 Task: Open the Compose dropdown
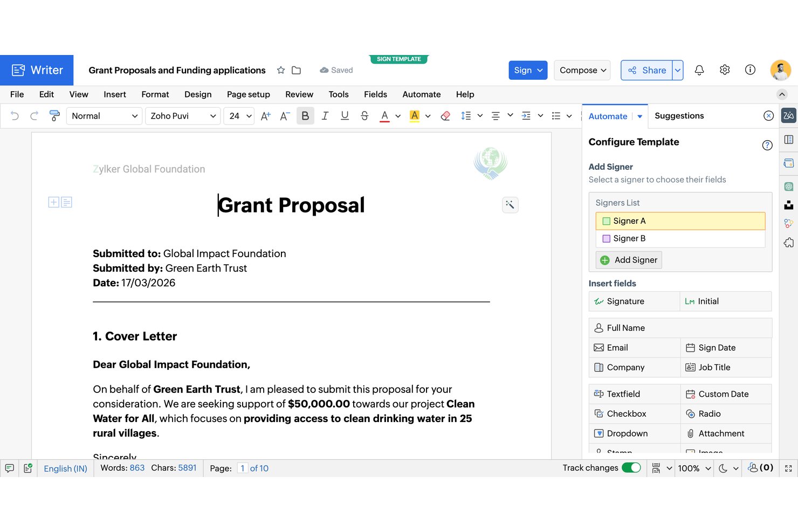(582, 70)
